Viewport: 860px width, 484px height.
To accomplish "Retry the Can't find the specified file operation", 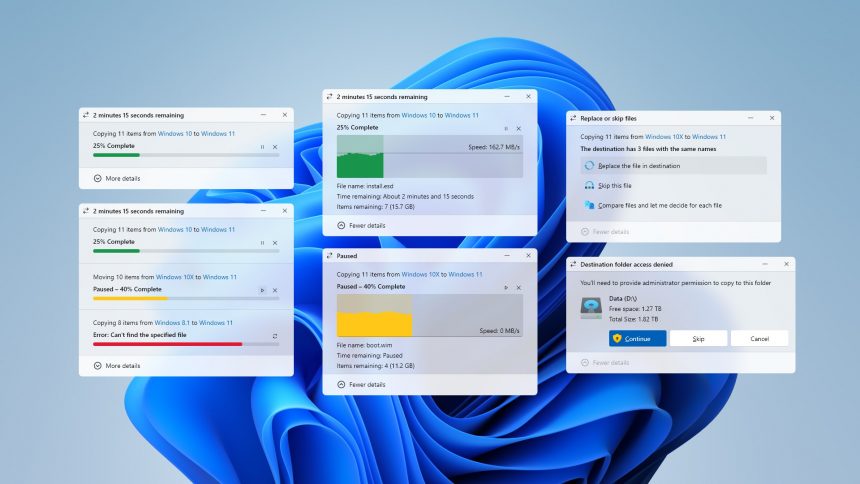I will [275, 336].
